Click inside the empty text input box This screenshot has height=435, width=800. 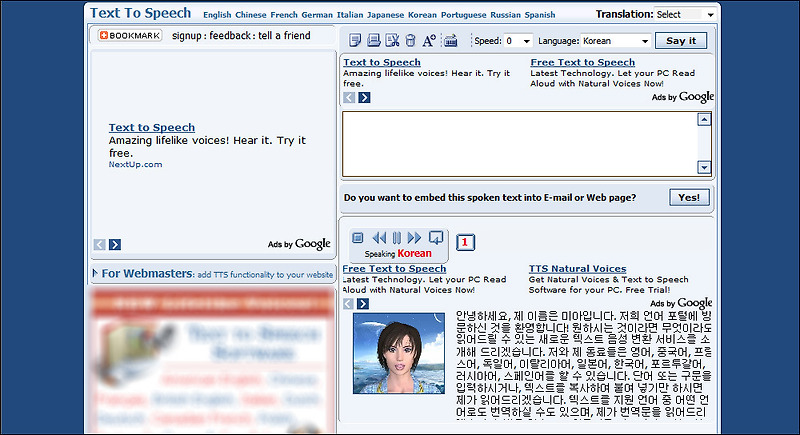[x=519, y=144]
